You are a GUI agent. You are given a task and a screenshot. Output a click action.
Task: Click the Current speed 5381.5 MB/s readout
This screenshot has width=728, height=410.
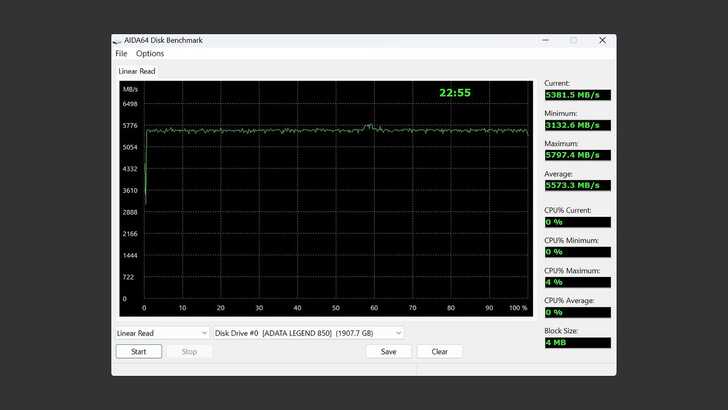pyautogui.click(x=576, y=95)
